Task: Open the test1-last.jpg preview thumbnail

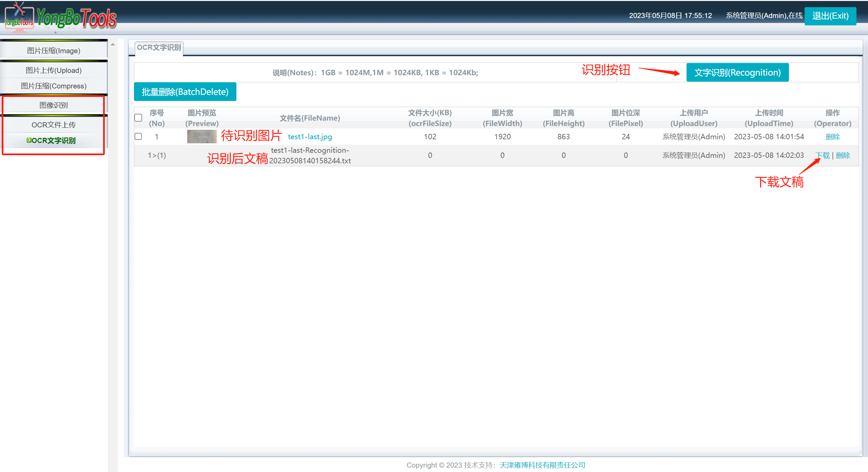Action: click(x=201, y=137)
